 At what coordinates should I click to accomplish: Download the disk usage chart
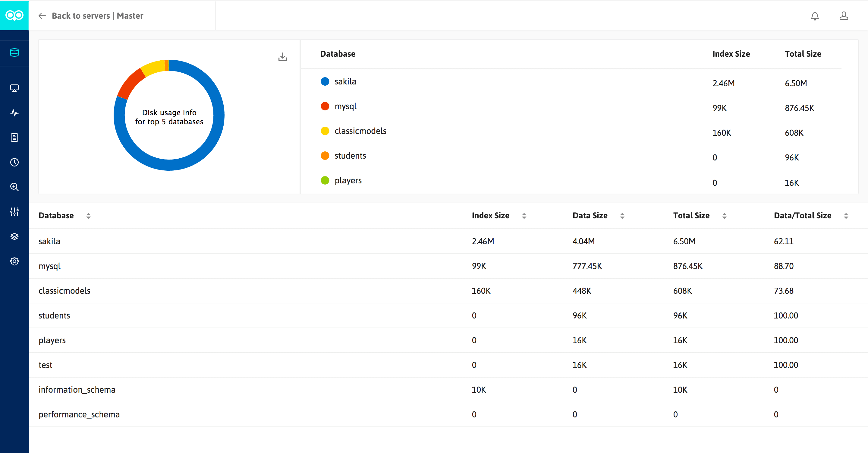[x=283, y=57]
